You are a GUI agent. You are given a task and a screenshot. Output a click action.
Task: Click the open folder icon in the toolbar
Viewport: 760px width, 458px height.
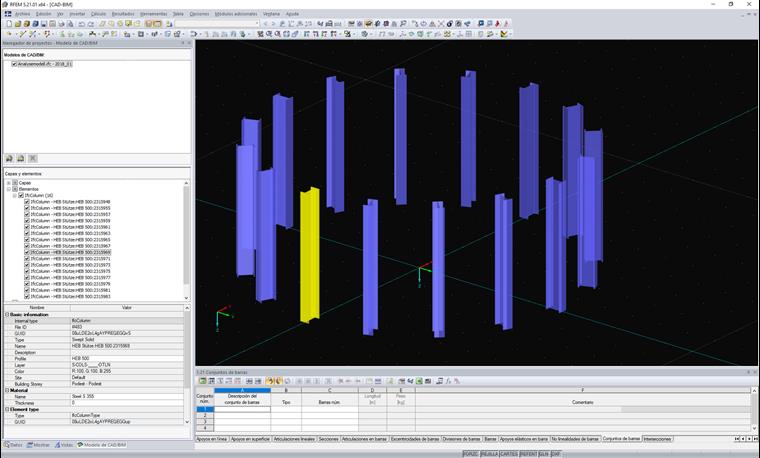(18, 23)
